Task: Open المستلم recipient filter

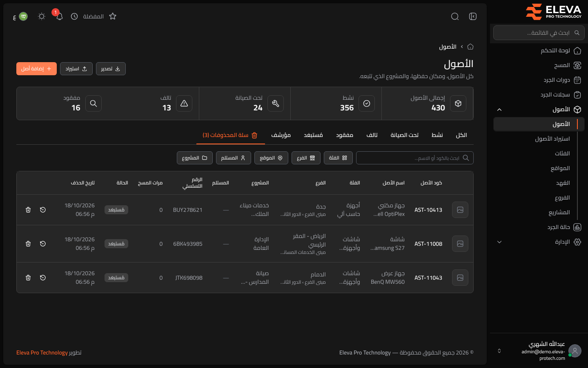Action: tap(233, 158)
